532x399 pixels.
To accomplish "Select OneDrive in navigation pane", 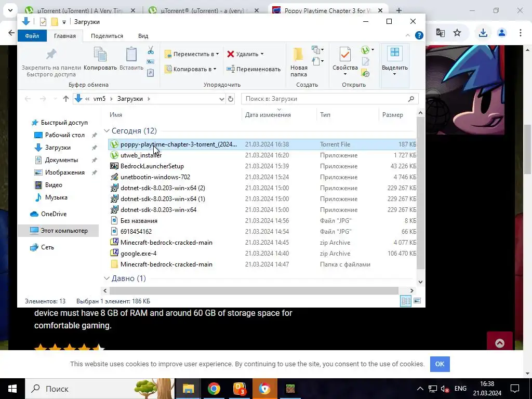I will (x=54, y=214).
